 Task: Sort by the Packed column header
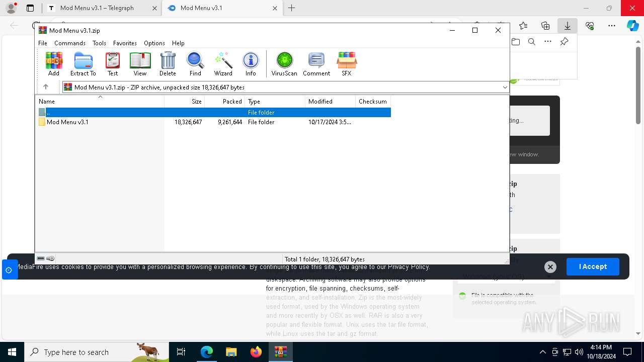(x=224, y=102)
